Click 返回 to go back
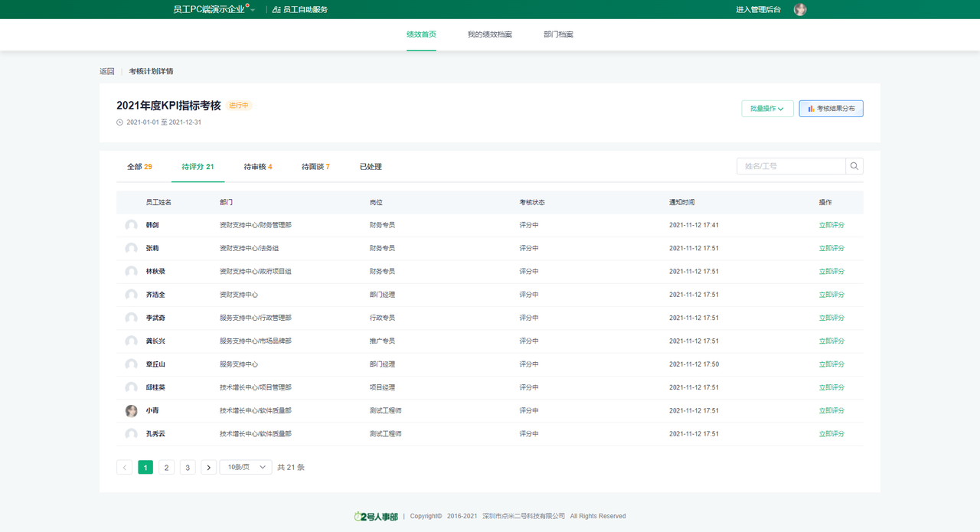 pyautogui.click(x=106, y=71)
